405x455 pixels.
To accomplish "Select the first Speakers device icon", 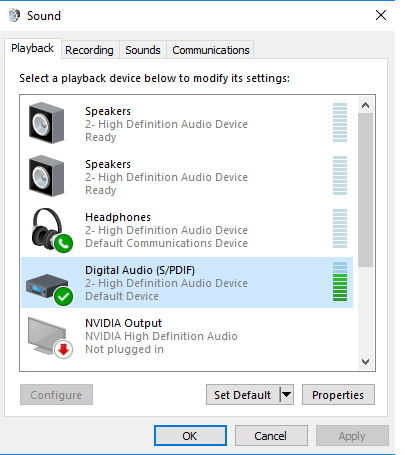I will (46, 123).
